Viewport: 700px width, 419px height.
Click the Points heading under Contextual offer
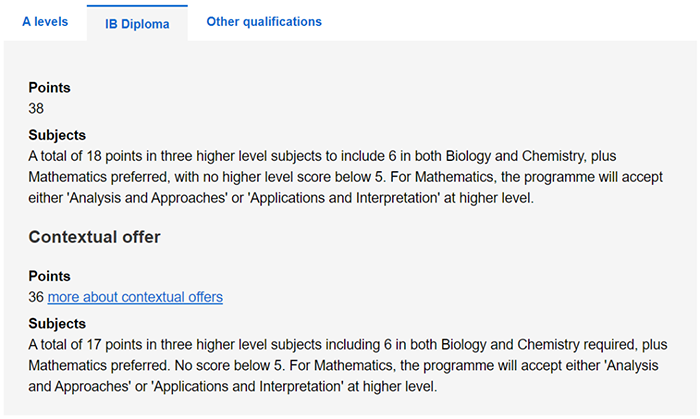(x=49, y=276)
